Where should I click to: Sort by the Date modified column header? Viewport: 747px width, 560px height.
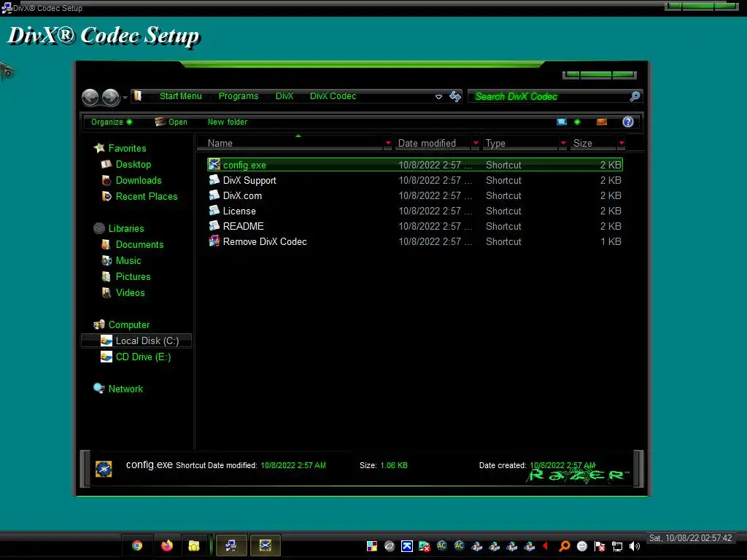point(433,144)
